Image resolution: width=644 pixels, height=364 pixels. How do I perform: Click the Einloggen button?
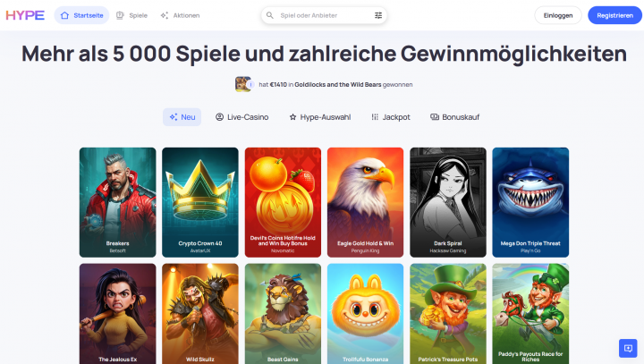tap(558, 15)
